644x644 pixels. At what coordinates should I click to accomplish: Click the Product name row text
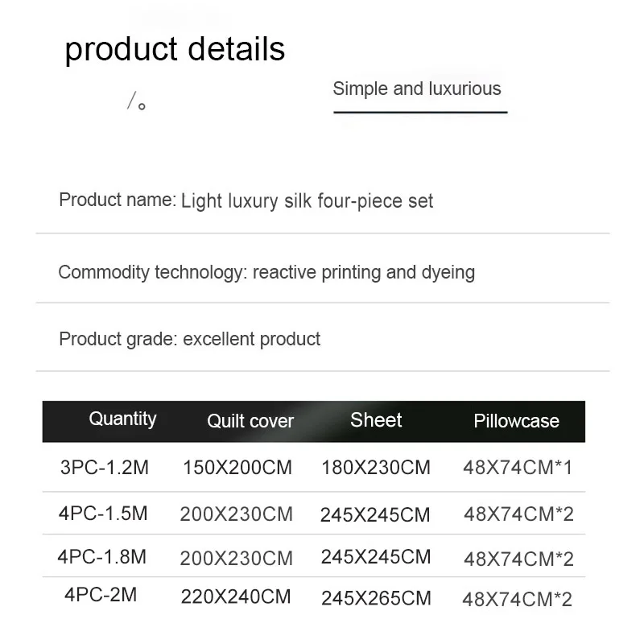tap(246, 200)
